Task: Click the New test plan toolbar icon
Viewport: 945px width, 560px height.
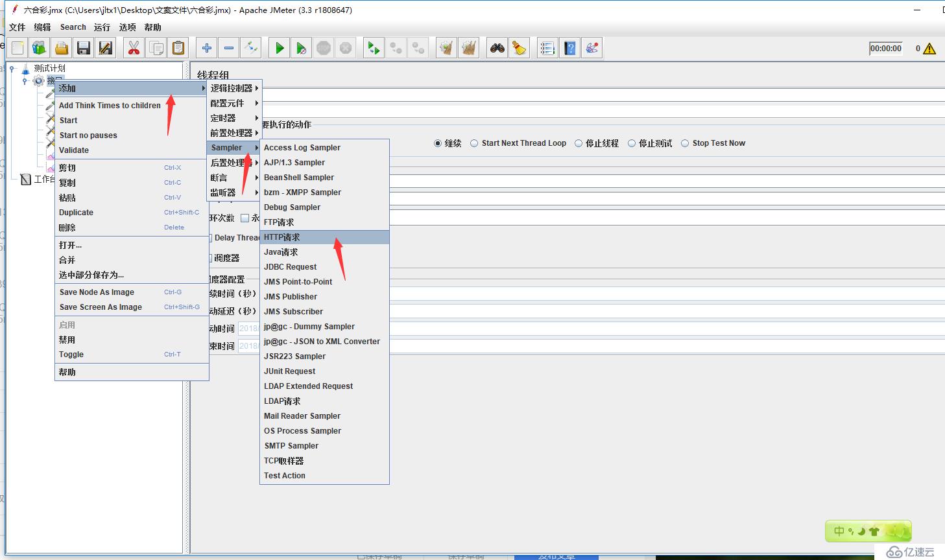Action: pyautogui.click(x=18, y=48)
